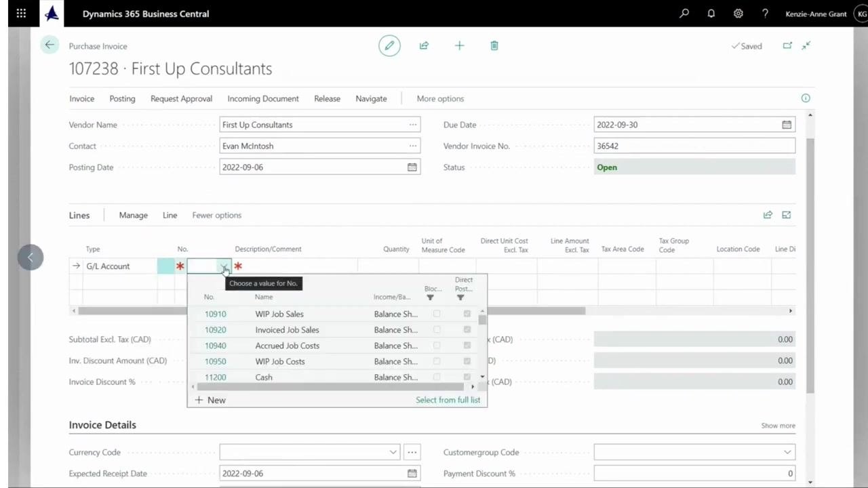Toggle Blocked checkbox for WIP Job Costs

[x=437, y=361]
